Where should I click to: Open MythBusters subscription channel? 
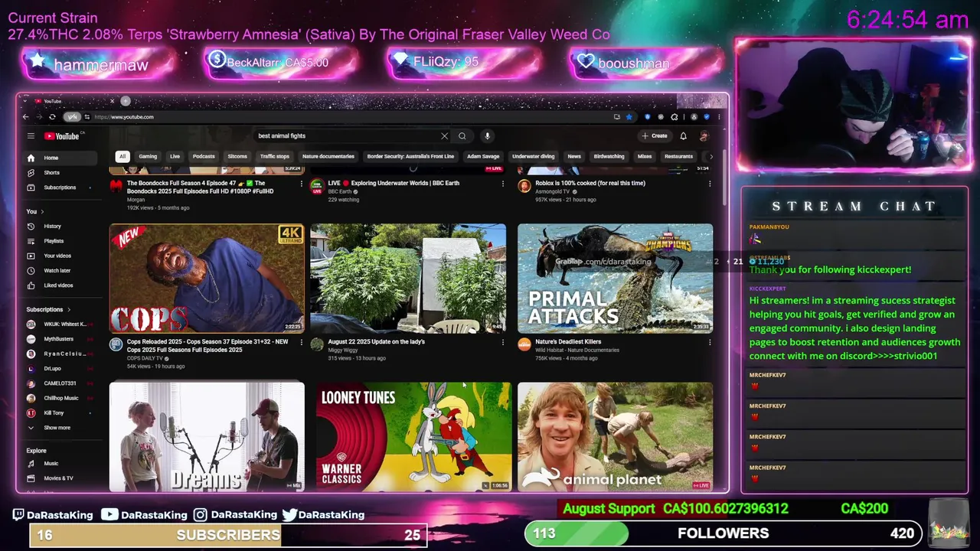(x=60, y=339)
